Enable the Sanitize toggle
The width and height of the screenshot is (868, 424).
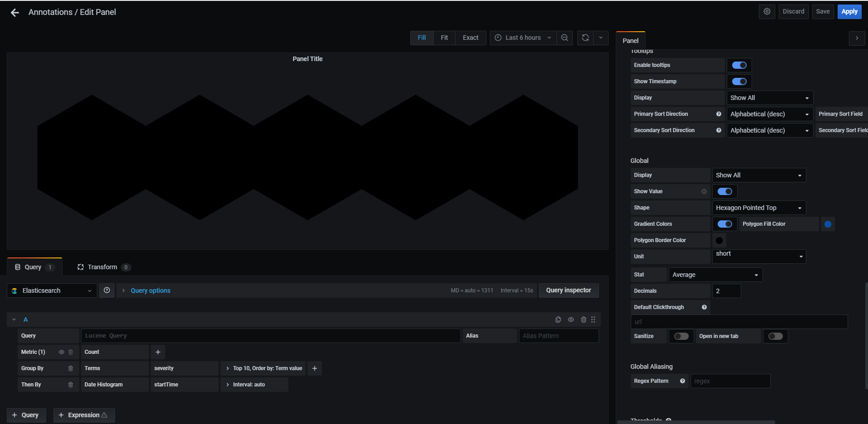681,336
